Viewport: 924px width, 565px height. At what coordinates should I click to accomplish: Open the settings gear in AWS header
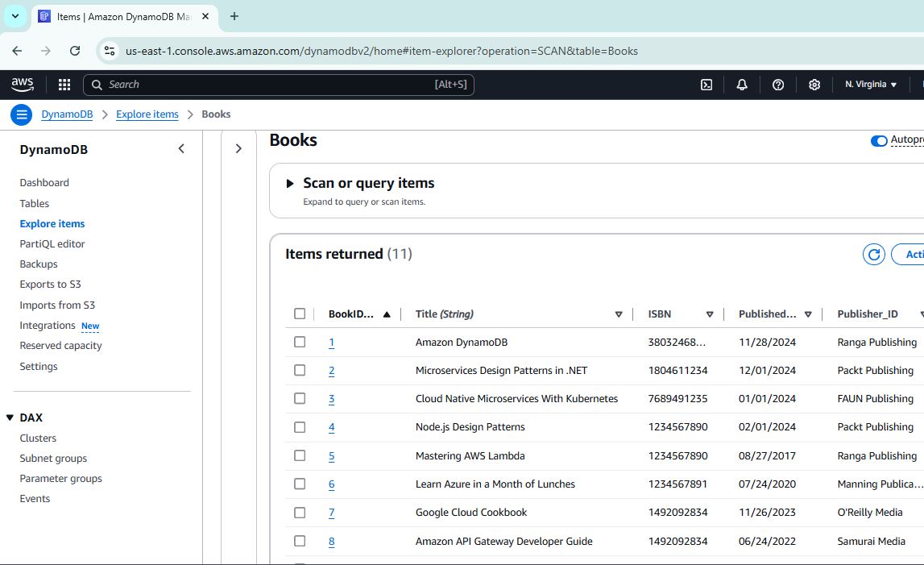click(x=814, y=85)
